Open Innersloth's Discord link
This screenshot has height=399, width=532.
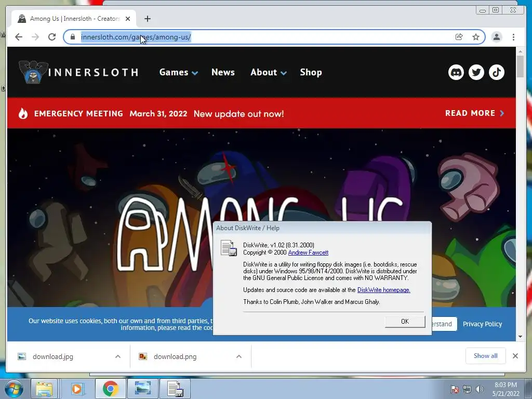(x=456, y=72)
